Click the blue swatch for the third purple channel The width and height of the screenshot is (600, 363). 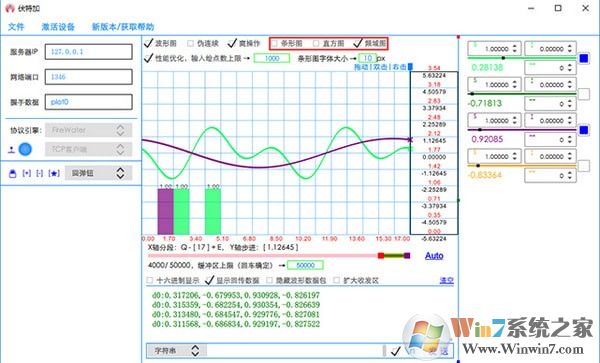point(584,130)
